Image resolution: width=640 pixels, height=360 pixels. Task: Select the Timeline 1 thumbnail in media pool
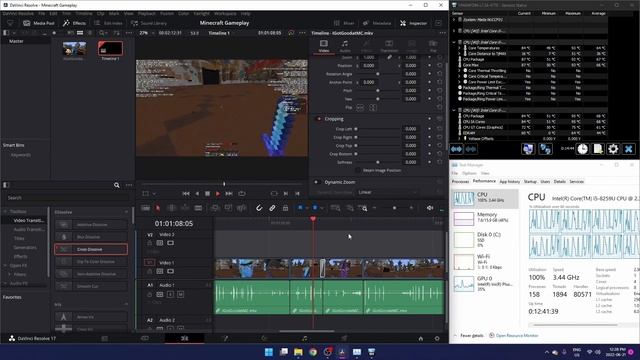tap(110, 49)
